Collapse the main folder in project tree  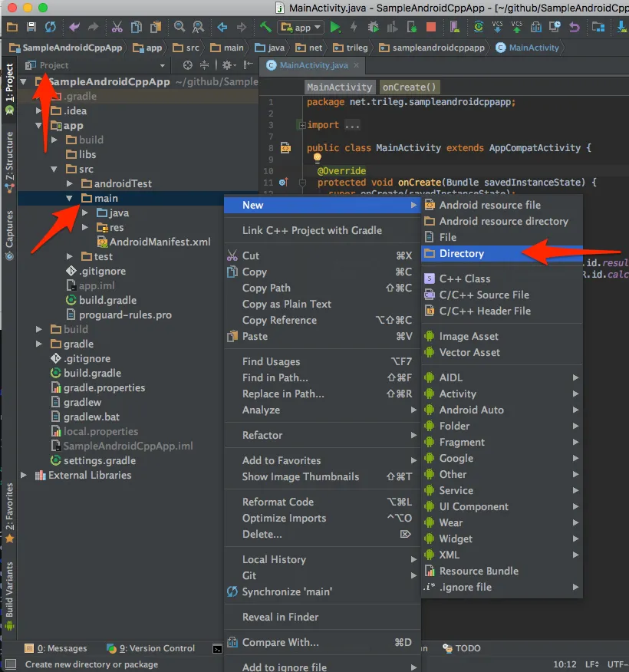(70, 198)
